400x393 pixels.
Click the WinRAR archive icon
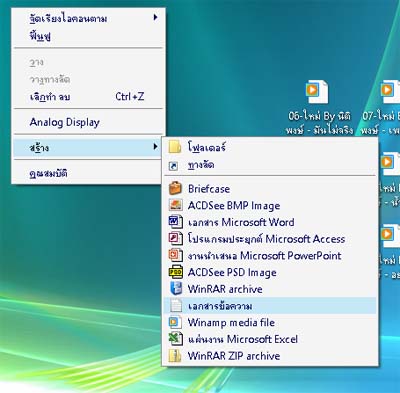(x=176, y=289)
